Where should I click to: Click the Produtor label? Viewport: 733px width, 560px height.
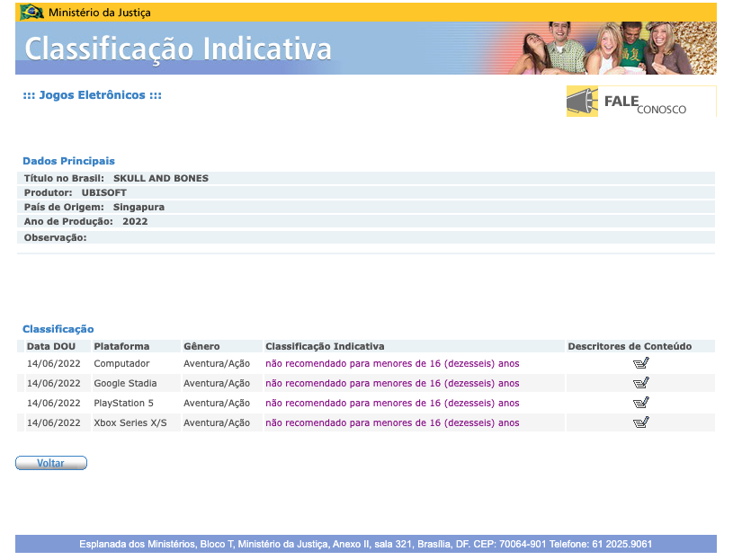tap(49, 193)
